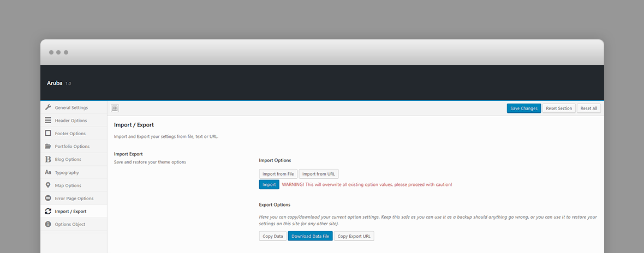Click the Import Options heading
The width and height of the screenshot is (644, 253).
275,160
